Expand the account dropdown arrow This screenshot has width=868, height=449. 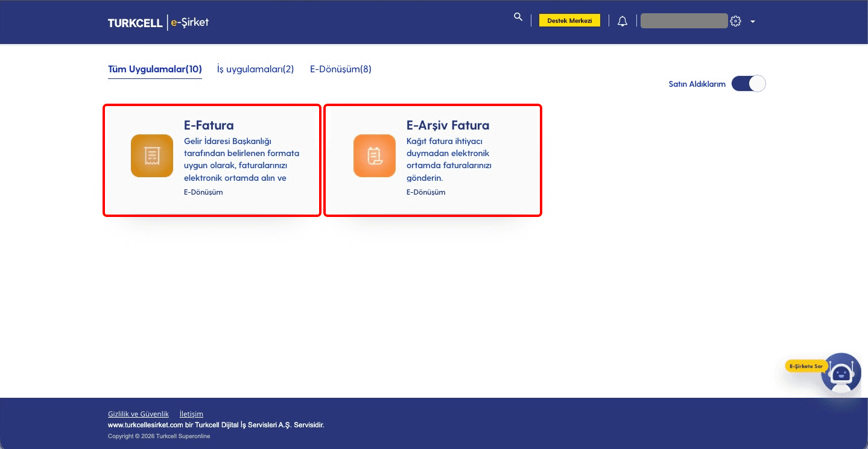(x=753, y=22)
